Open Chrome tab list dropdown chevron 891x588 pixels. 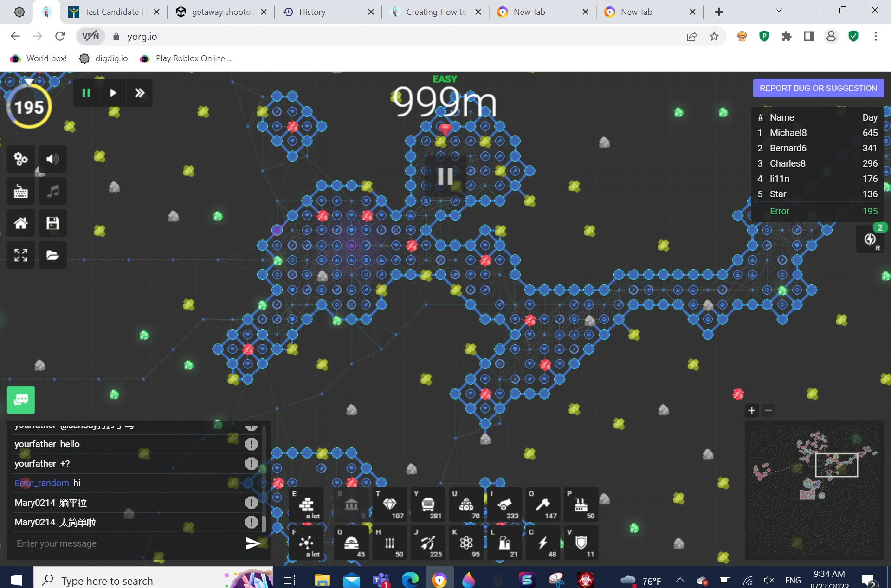tap(779, 11)
